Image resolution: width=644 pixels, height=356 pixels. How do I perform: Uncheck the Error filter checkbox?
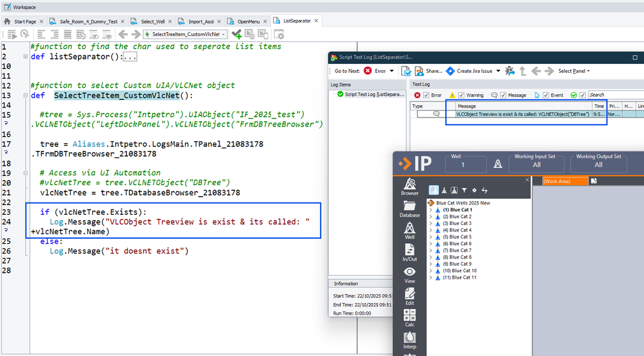click(x=427, y=95)
